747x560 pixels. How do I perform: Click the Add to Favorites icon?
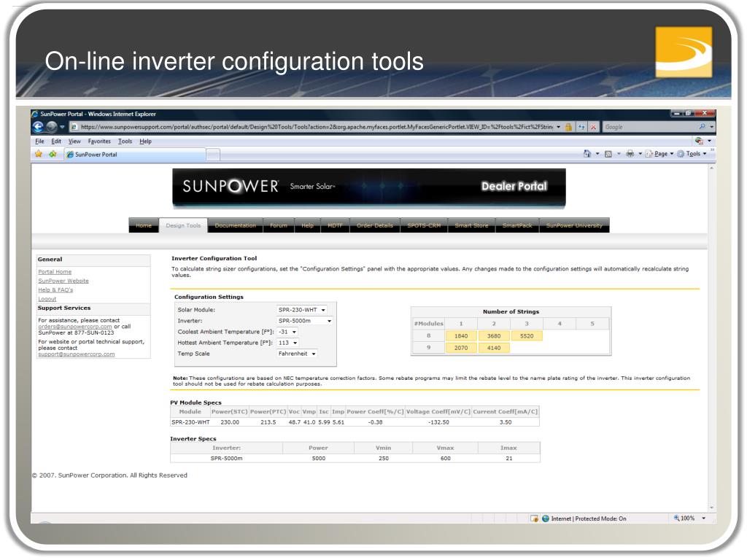point(53,154)
